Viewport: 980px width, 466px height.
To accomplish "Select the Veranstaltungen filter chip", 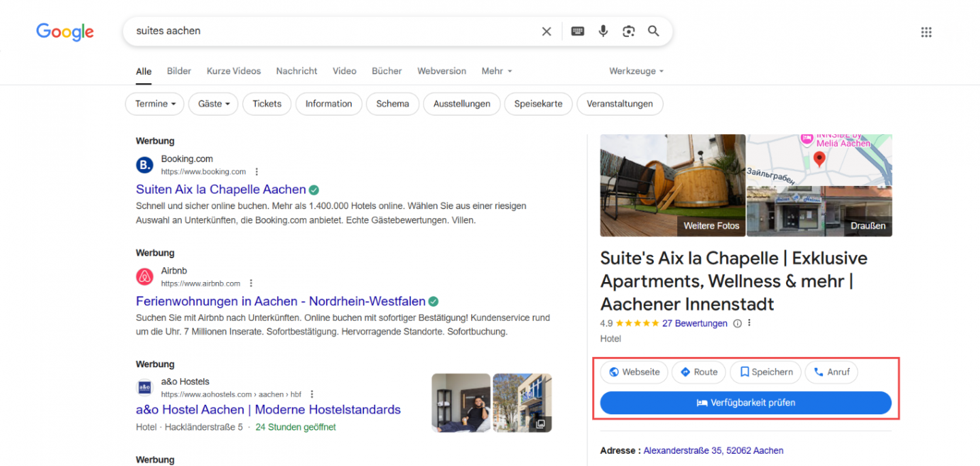I will click(620, 104).
